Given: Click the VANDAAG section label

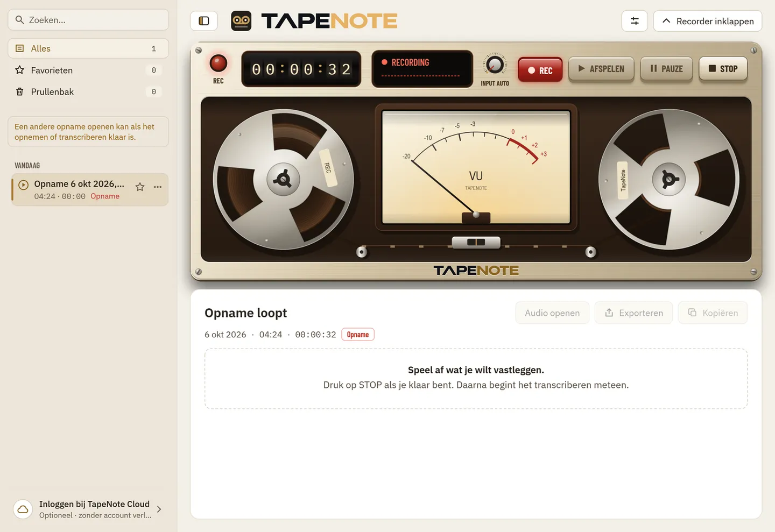Looking at the screenshot, I should [27, 166].
